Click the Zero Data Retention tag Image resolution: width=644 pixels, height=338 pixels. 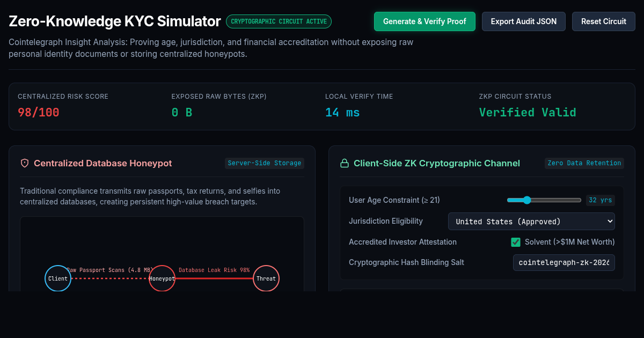tap(584, 163)
